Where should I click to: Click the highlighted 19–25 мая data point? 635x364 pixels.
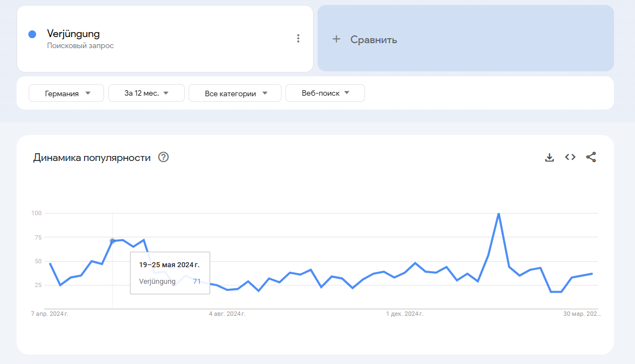(x=113, y=241)
